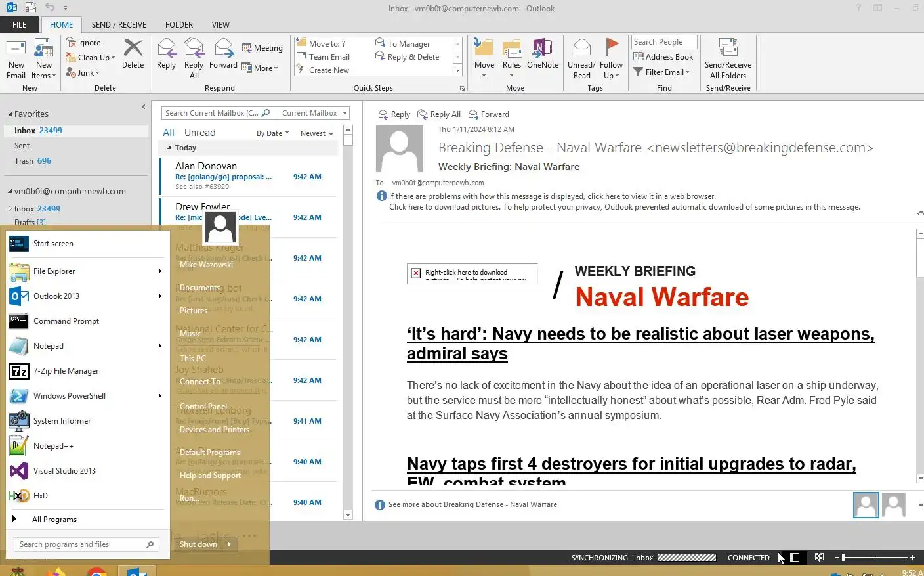Screen dimensions: 924x576
Task: Open the By Date arrangement dropdown
Action: click(x=272, y=133)
